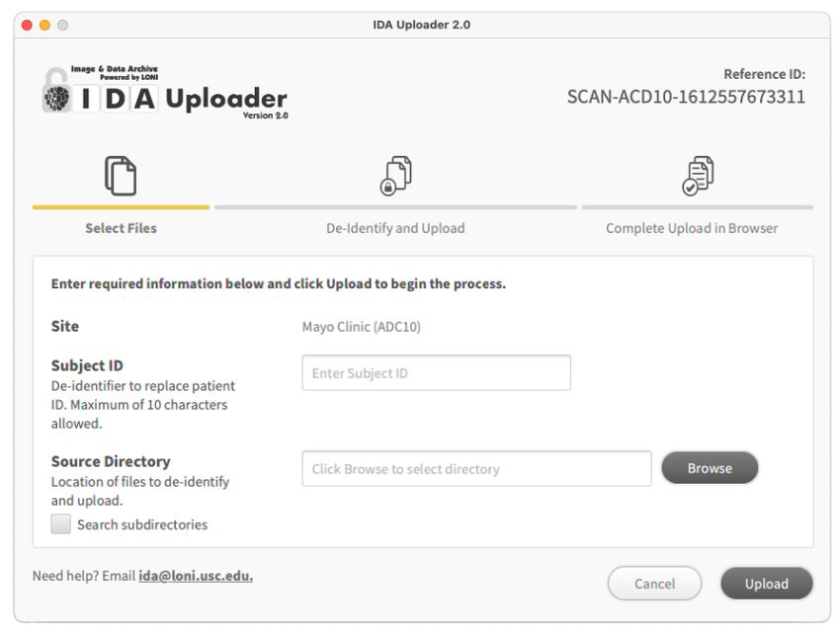Click the yellow progress bar under Select Files
Viewport: 840px width, 636px height.
(121, 207)
